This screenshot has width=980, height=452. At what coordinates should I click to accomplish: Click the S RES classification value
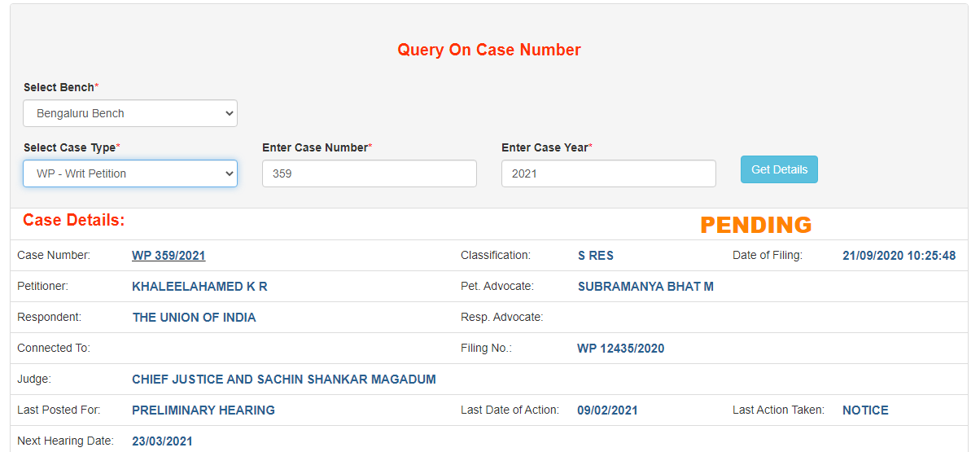pos(595,256)
